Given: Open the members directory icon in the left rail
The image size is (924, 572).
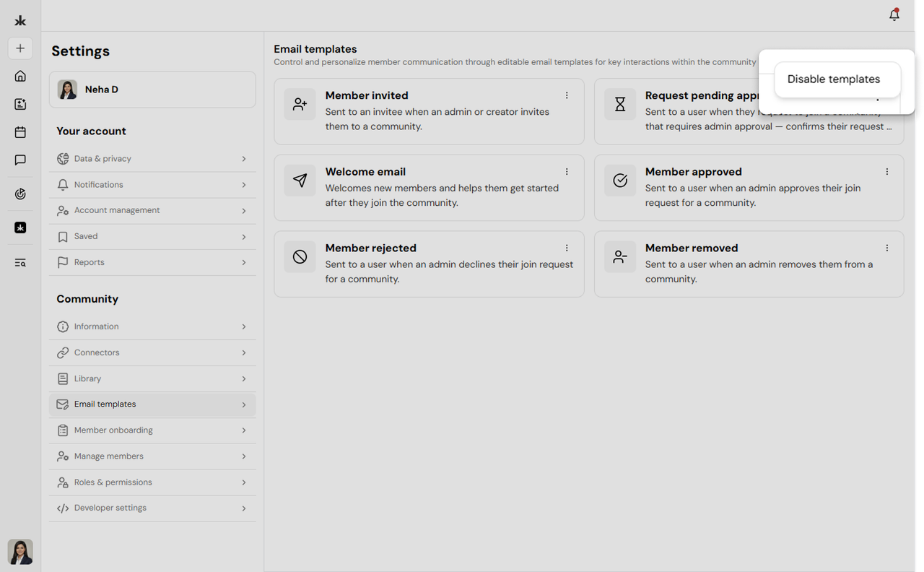Looking at the screenshot, I should click(x=20, y=104).
